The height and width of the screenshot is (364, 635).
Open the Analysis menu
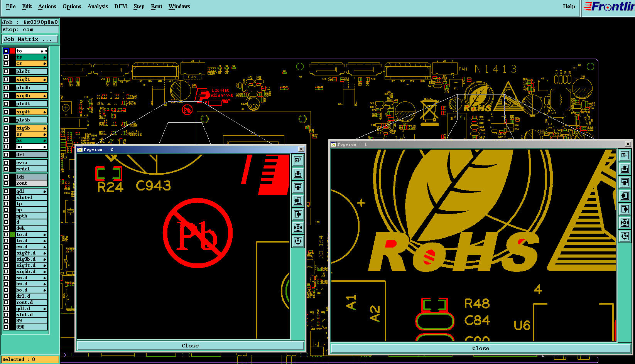coord(98,7)
